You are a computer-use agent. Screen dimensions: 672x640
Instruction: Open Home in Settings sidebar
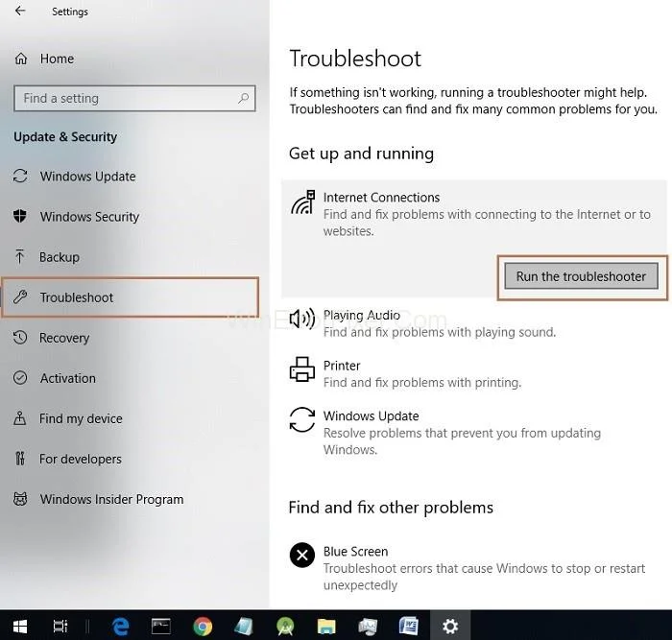coord(57,59)
